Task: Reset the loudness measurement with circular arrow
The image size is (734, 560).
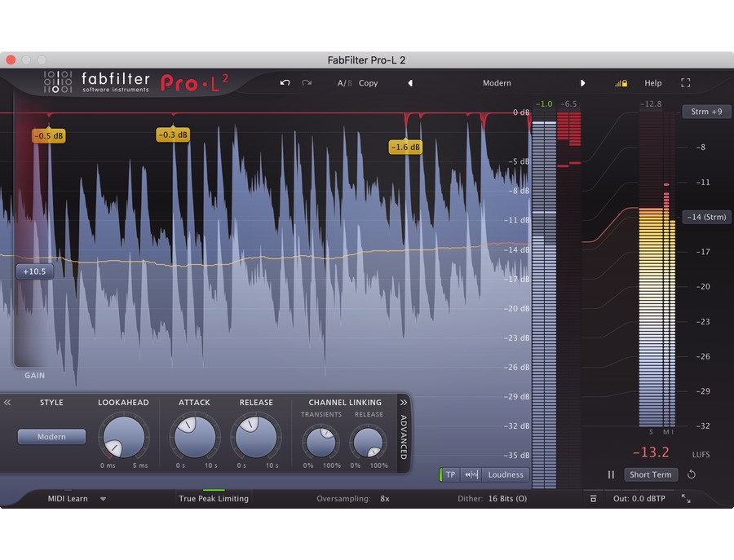Action: [x=692, y=474]
